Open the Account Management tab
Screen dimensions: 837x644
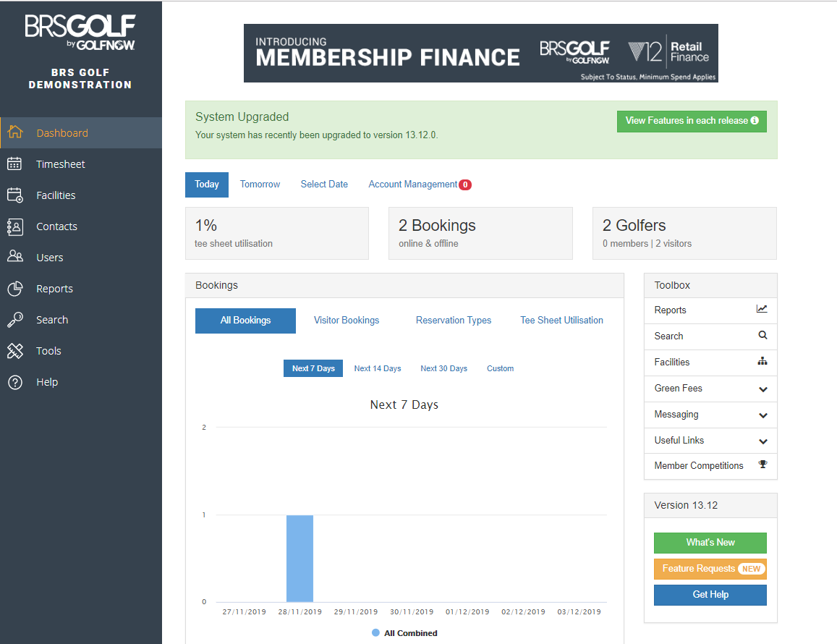coord(420,185)
